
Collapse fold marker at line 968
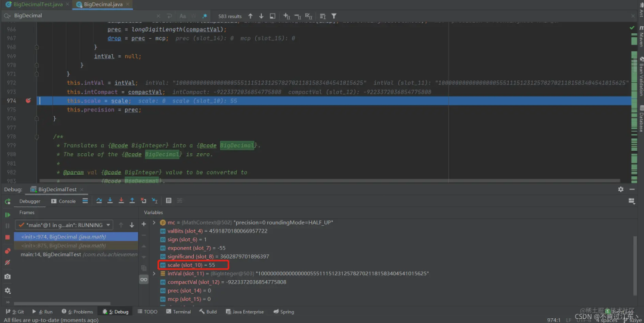click(x=36, y=47)
